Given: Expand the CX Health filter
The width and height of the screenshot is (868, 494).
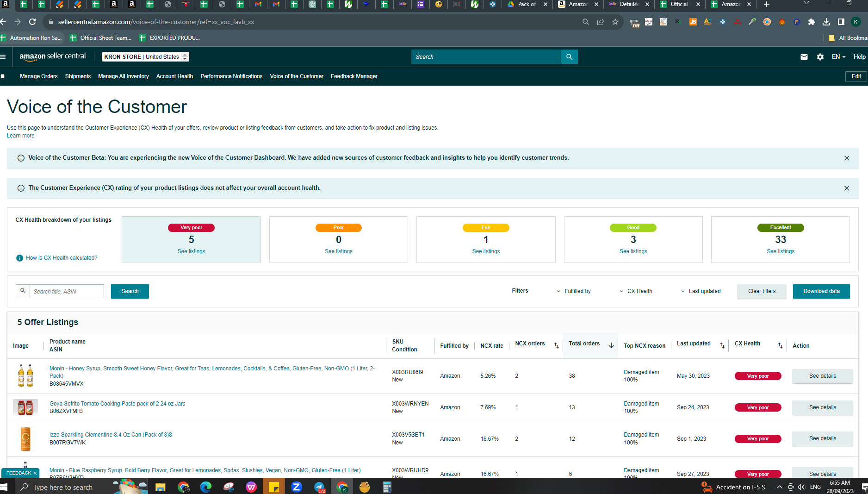Looking at the screenshot, I should click(636, 291).
